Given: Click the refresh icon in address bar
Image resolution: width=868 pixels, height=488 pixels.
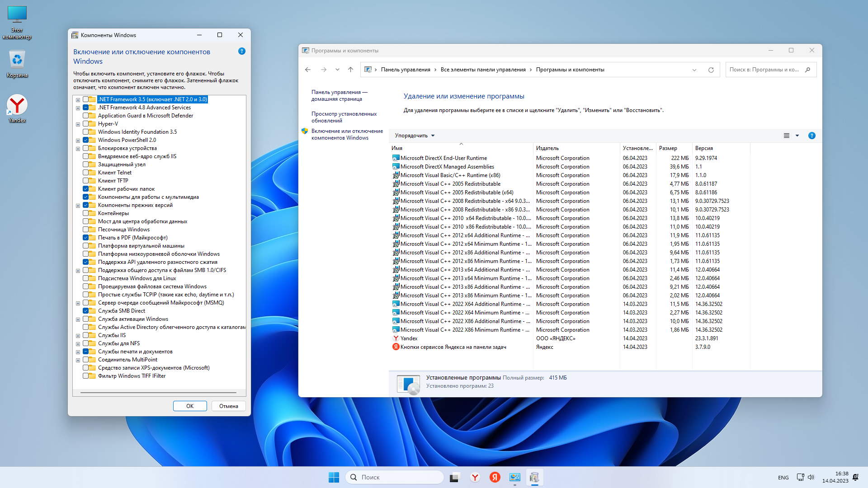Looking at the screenshot, I should point(711,70).
